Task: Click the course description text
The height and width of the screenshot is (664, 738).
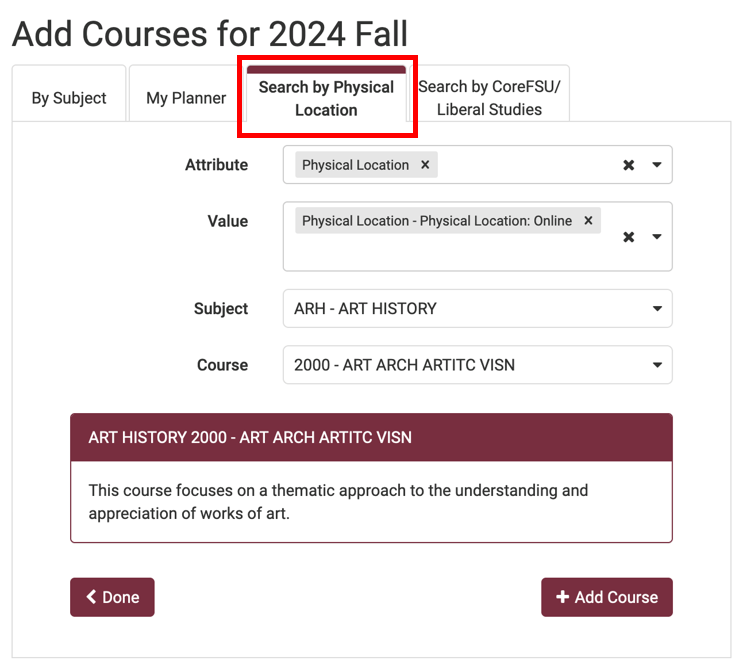Action: coord(338,502)
